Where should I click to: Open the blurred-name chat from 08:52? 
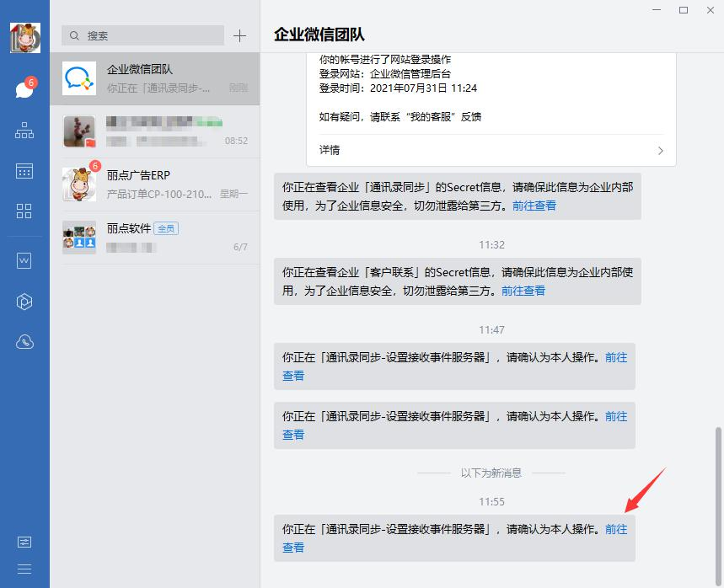point(155,131)
